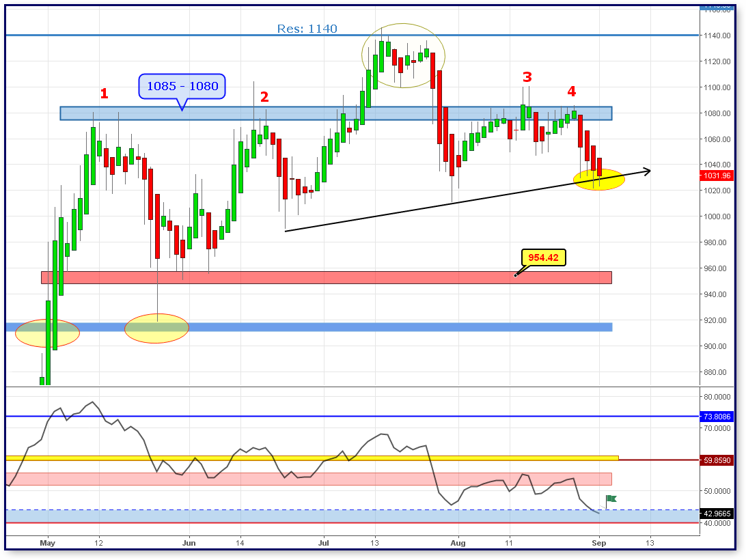Click the "12" date label after May
Screen dimensions: 746x560
coord(99,543)
